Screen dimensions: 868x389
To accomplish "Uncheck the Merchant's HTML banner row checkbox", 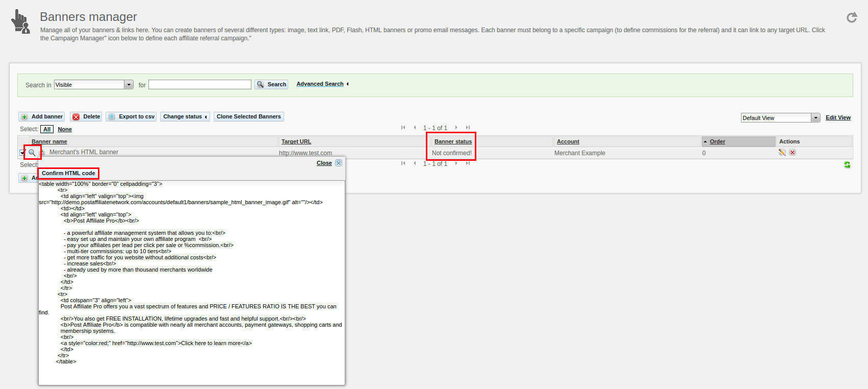I will pyautogui.click(x=22, y=153).
